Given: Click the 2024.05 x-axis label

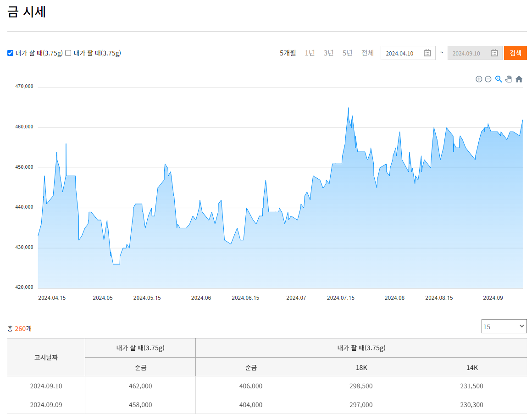Looking at the screenshot, I should [102, 298].
